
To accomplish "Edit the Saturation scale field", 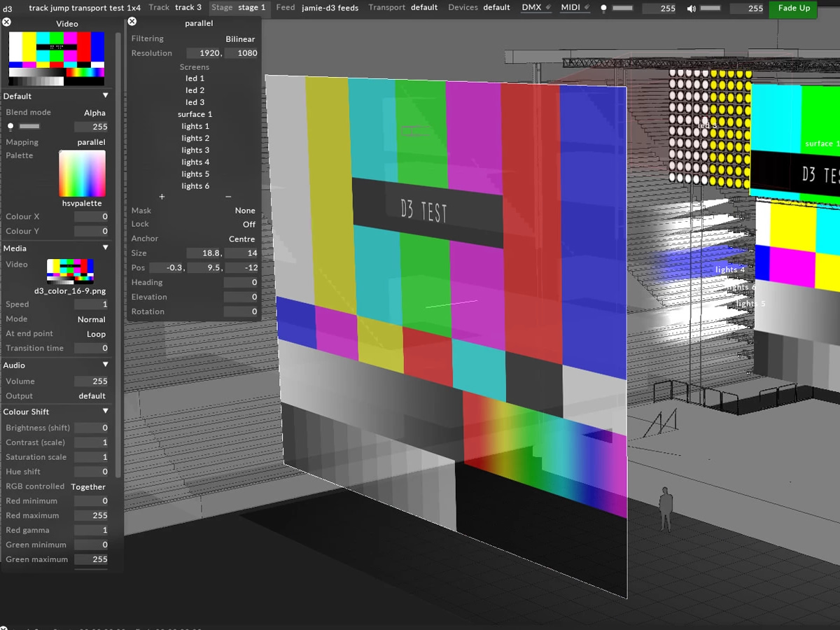I will pos(92,458).
